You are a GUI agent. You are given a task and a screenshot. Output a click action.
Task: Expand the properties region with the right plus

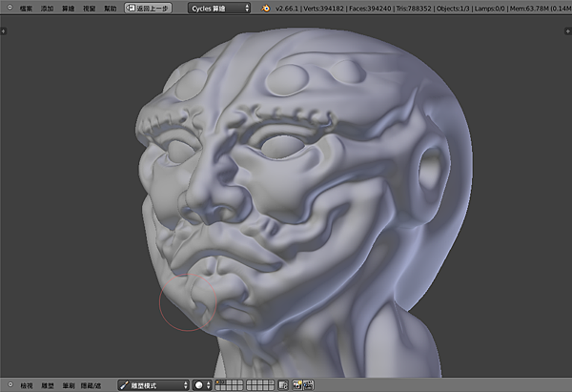(x=567, y=31)
